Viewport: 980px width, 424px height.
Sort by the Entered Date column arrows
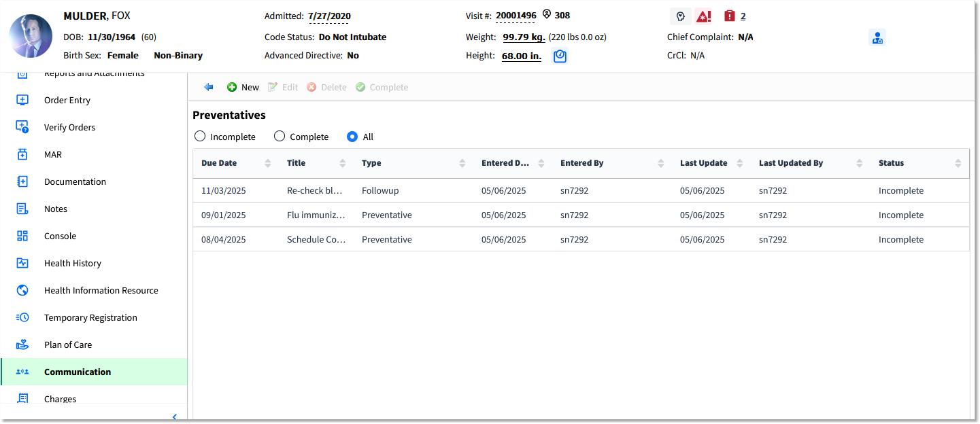[541, 163]
